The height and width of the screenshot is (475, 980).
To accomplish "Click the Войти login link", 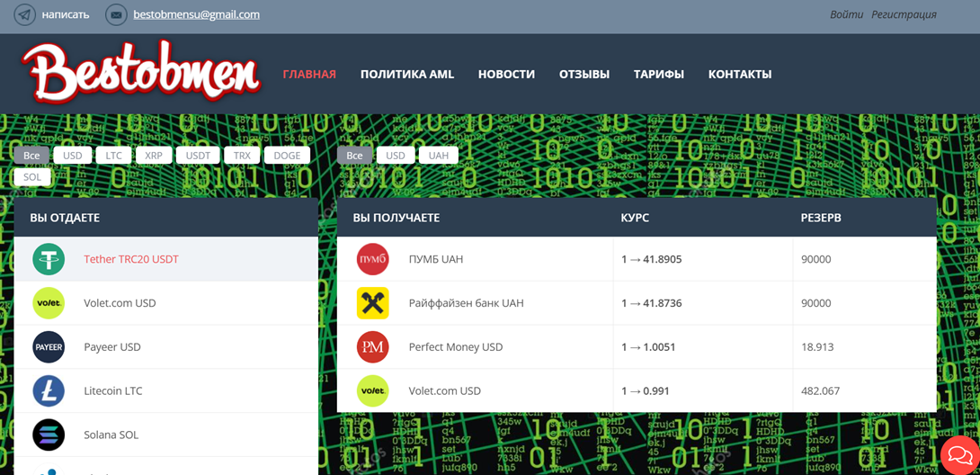I will click(x=846, y=14).
